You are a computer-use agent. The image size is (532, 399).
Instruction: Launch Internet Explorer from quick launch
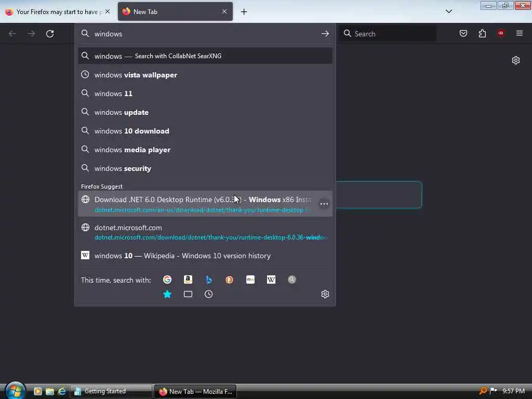(62, 391)
